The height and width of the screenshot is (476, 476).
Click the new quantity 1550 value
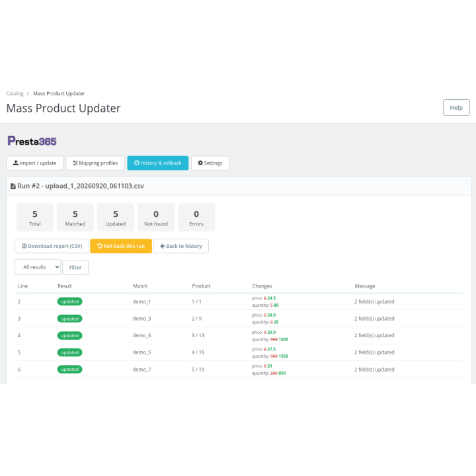coord(284,356)
